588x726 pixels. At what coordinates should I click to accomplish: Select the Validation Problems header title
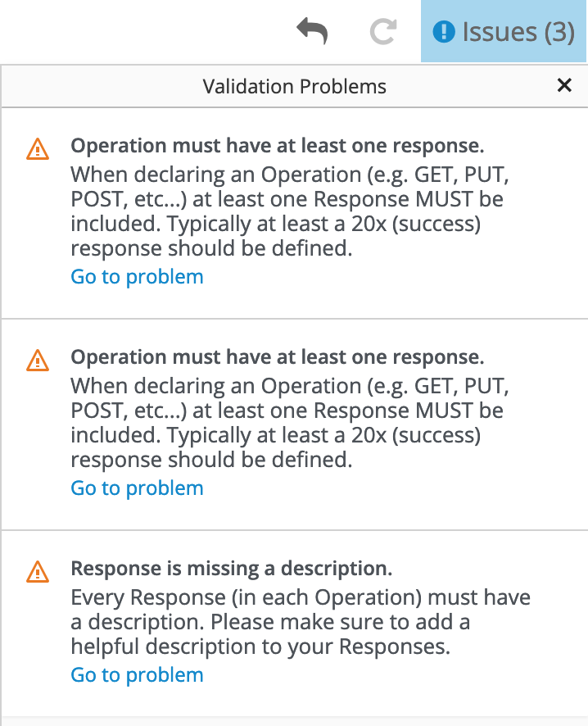coord(294,86)
